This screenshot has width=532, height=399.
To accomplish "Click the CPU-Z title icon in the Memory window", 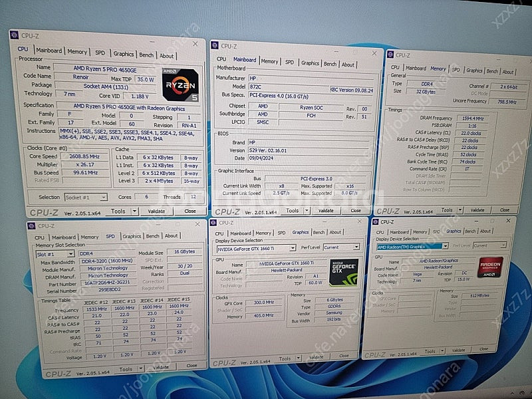I will (390, 55).
